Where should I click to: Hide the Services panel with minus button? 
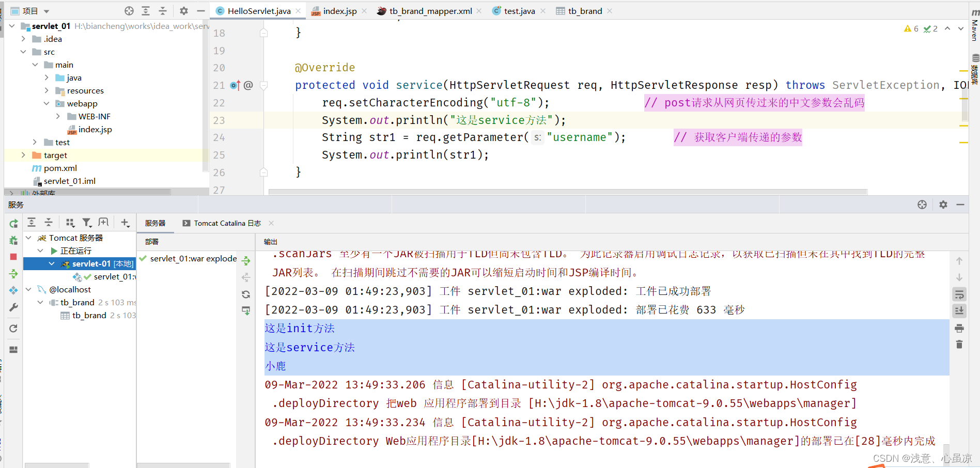[960, 205]
